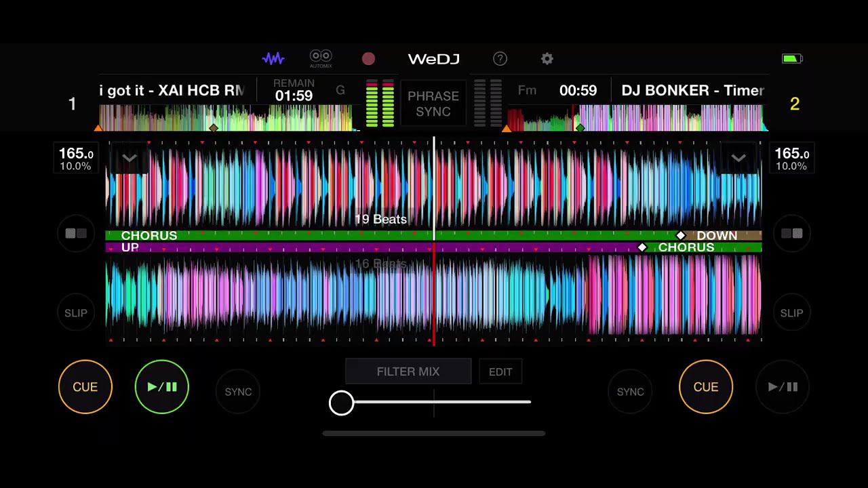
Task: Open deck 1 pad mode squares icon
Action: click(x=76, y=234)
